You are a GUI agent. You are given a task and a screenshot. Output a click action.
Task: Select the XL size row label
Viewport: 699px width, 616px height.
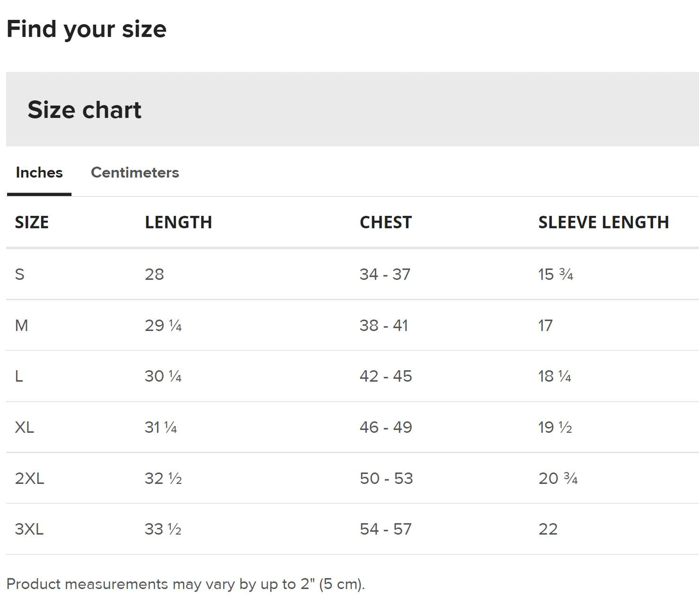pos(25,427)
